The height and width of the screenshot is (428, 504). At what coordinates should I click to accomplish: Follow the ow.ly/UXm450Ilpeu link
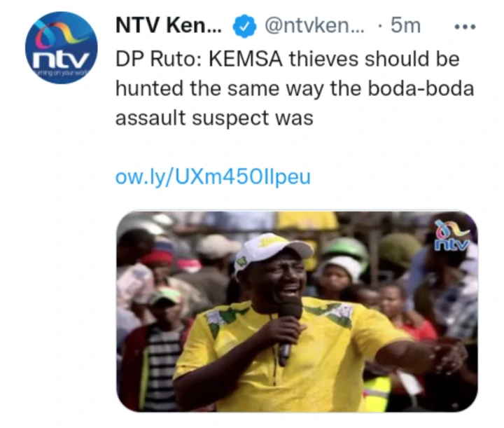213,177
